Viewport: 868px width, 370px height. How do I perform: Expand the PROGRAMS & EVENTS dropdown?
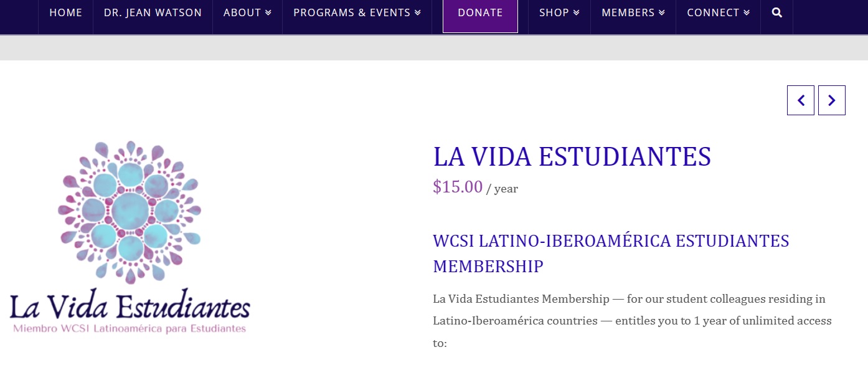(357, 12)
